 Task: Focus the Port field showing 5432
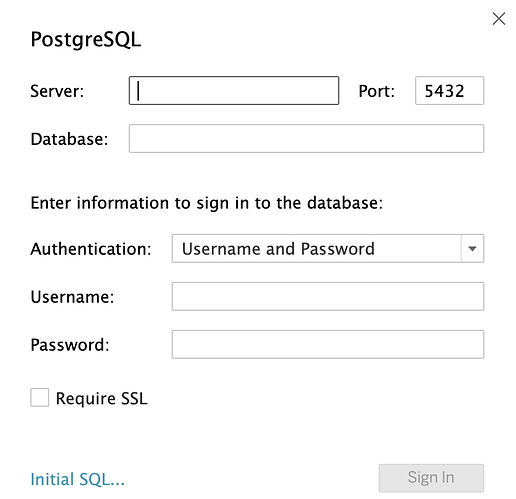[x=449, y=91]
